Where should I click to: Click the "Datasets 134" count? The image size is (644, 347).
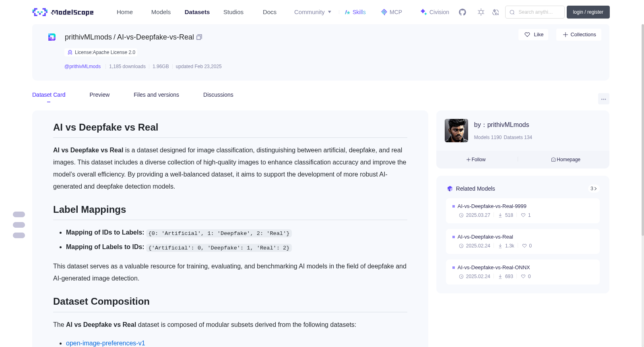518,137
